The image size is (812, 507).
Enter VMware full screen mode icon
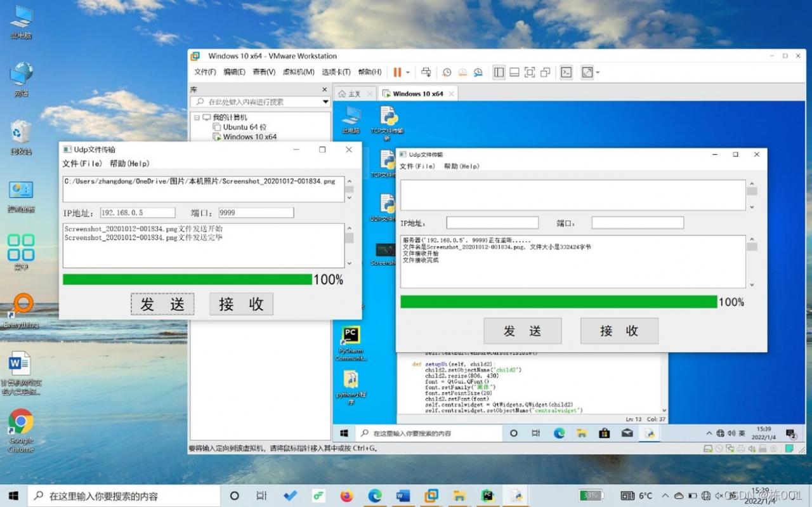pos(530,72)
